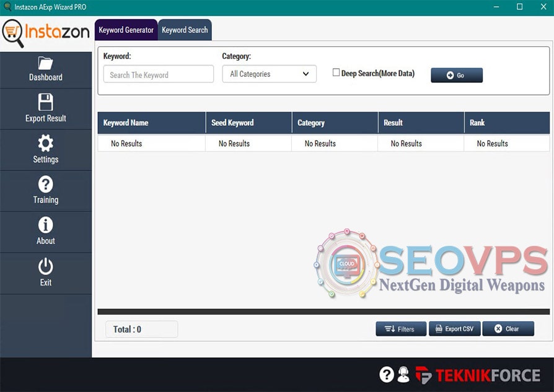The height and width of the screenshot is (392, 554).
Task: Sort by the Keyword Name column header
Action: [152, 123]
